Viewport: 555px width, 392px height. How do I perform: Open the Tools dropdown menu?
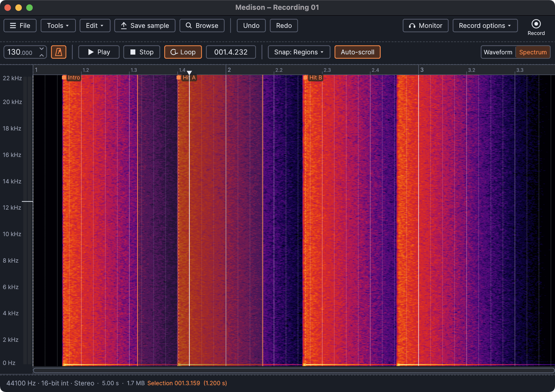tap(58, 26)
